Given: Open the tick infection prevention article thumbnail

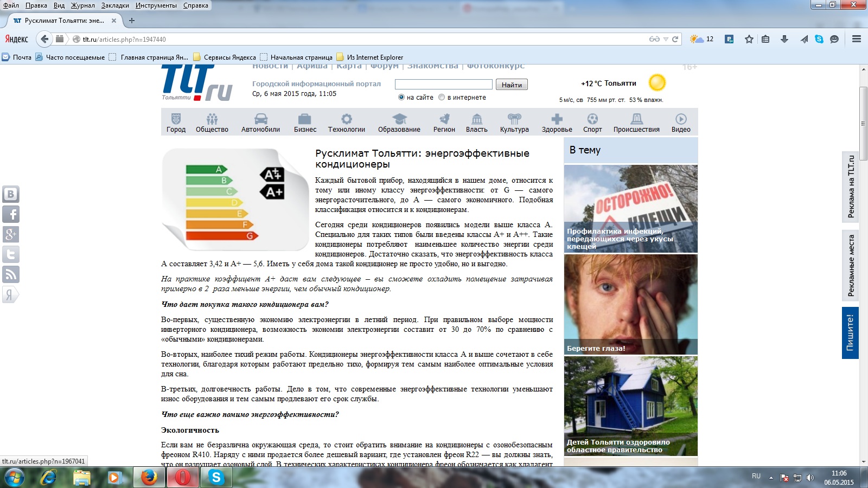Looking at the screenshot, I should tap(631, 209).
